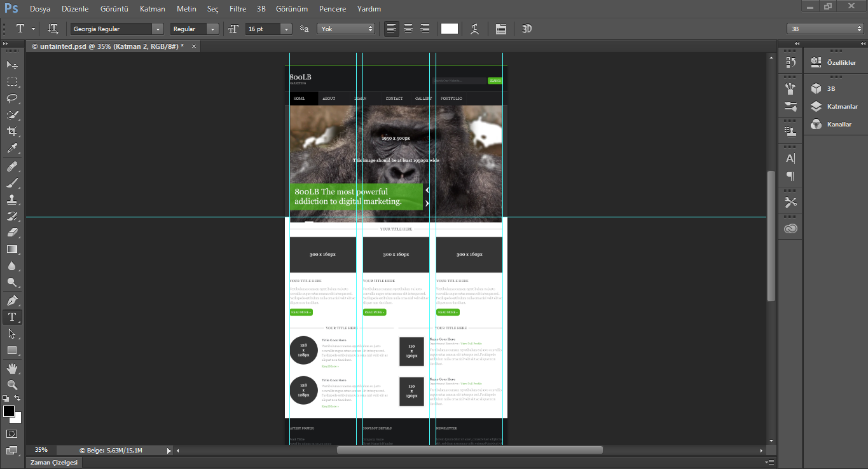Viewport: 868px width, 469px height.
Task: Select the Eraser tool
Action: pos(12,233)
